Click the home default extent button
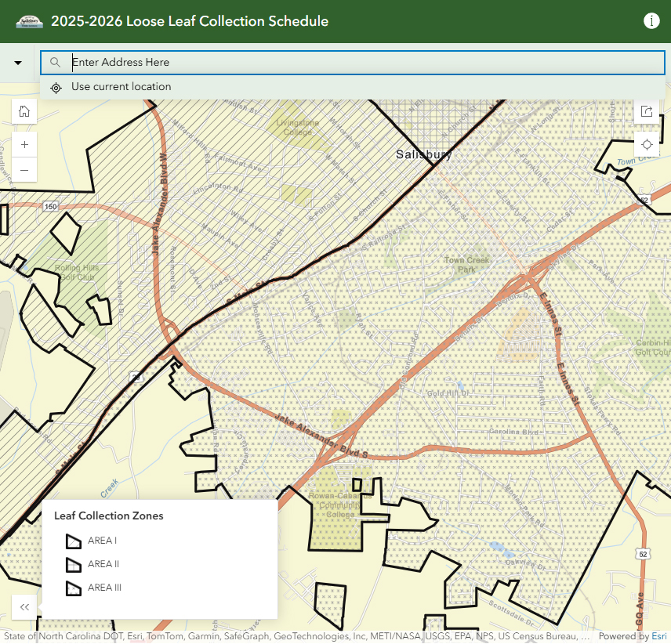This screenshot has height=644, width=671. point(24,111)
